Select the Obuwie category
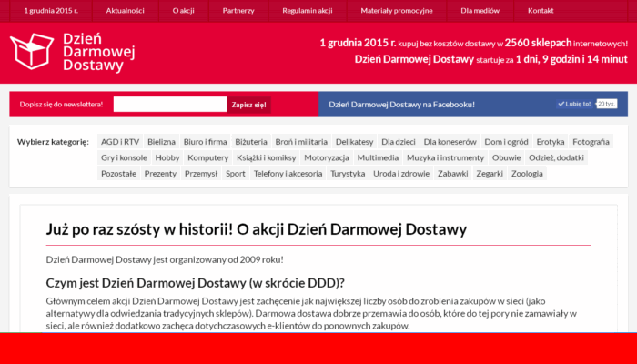Image resolution: width=637 pixels, height=364 pixels. click(506, 157)
